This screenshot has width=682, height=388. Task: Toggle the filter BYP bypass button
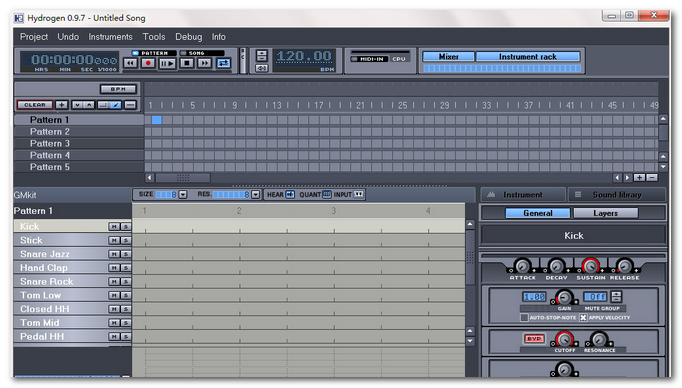click(x=534, y=338)
